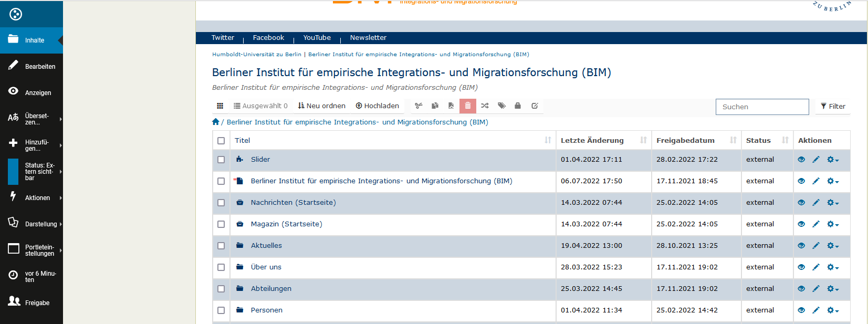Open the Newsletter navigation link
868x324 pixels.
(368, 38)
